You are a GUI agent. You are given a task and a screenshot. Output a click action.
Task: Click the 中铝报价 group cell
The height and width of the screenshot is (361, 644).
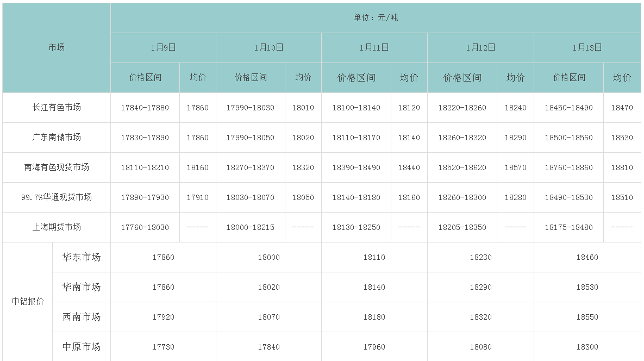[28, 301]
